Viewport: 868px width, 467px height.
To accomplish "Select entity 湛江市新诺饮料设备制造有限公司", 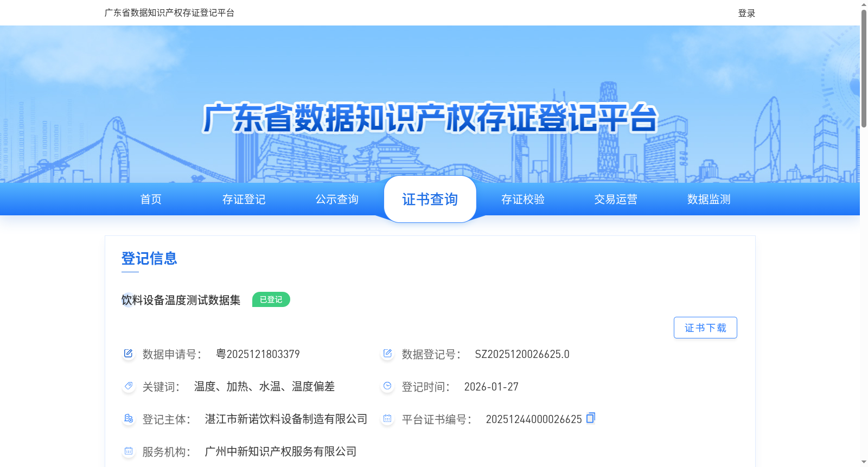I will [x=286, y=419].
